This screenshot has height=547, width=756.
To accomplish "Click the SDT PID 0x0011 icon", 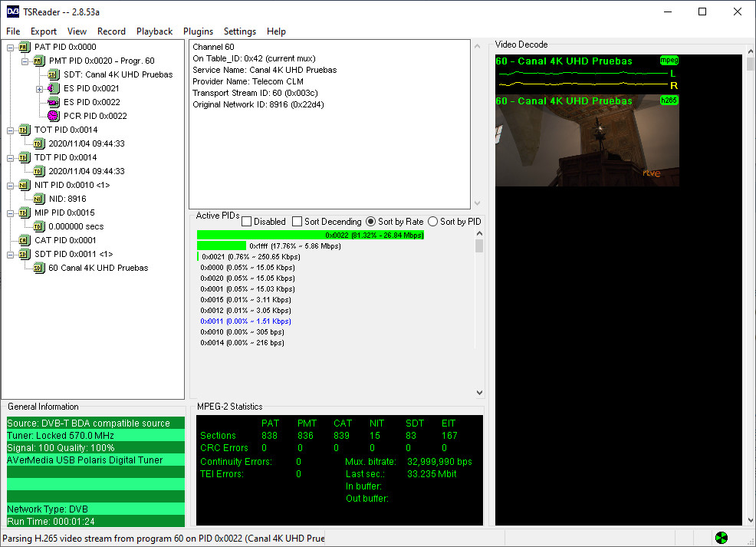I will point(24,254).
